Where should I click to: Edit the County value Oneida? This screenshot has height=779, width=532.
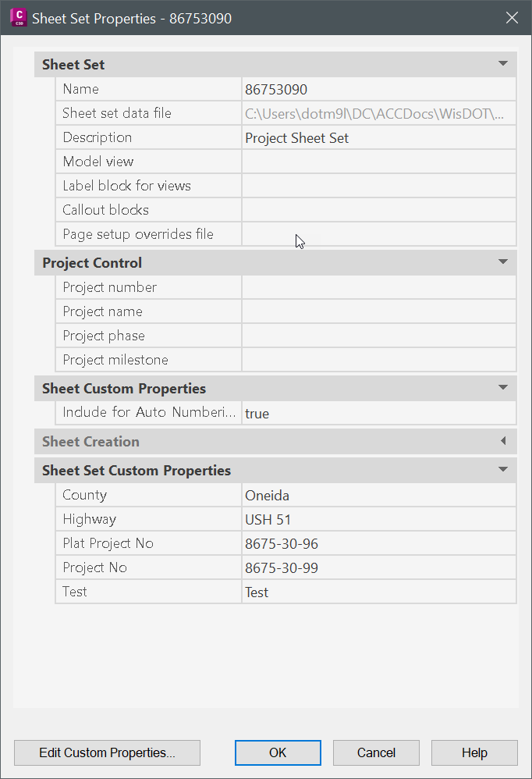378,496
